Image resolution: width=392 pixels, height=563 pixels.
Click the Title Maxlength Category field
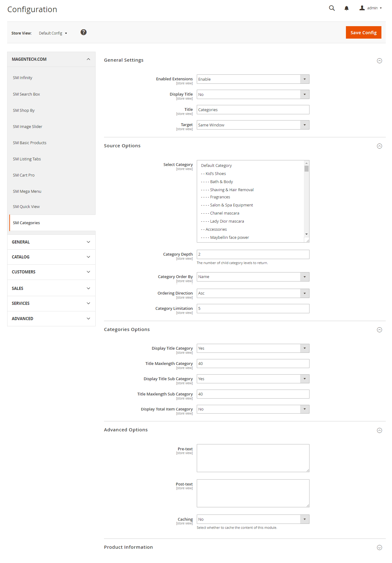[253, 364]
